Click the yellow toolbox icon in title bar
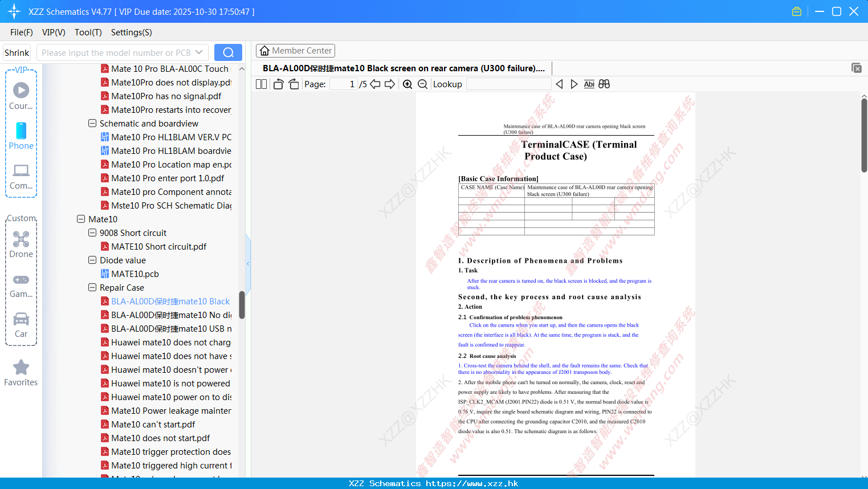This screenshot has height=489, width=868. (797, 11)
